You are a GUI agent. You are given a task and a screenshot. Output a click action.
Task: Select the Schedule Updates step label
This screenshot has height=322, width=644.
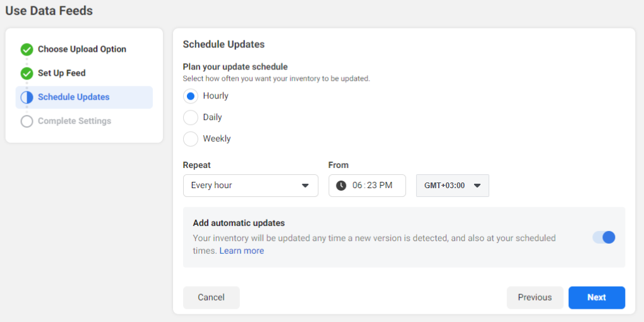74,97
